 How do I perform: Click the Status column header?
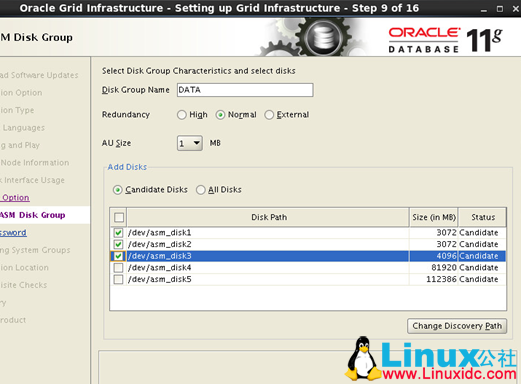(x=483, y=217)
